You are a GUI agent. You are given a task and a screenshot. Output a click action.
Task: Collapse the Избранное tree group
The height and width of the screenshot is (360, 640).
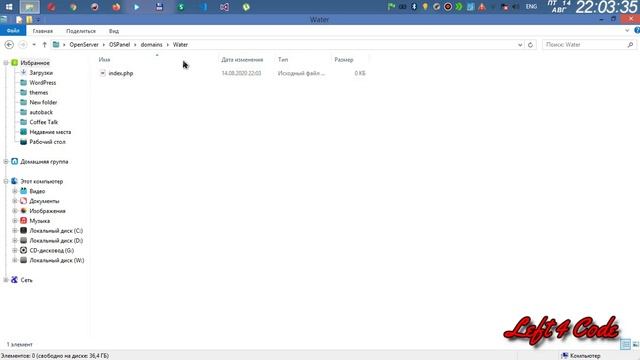click(6, 63)
